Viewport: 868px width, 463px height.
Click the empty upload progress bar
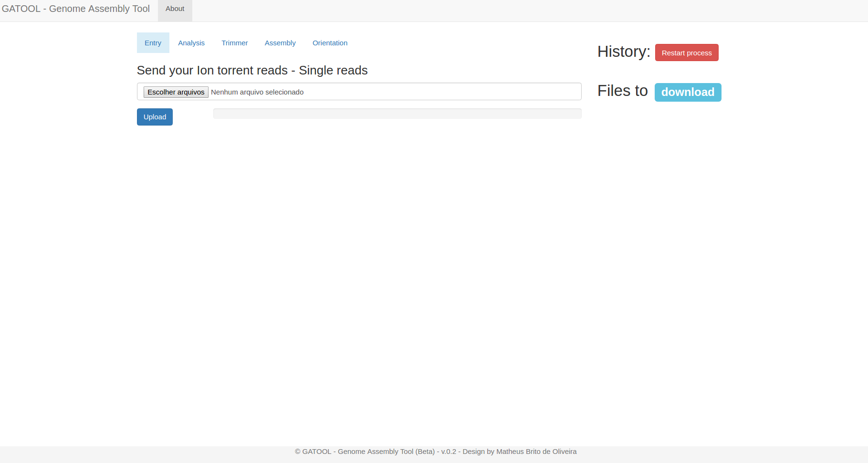(397, 113)
